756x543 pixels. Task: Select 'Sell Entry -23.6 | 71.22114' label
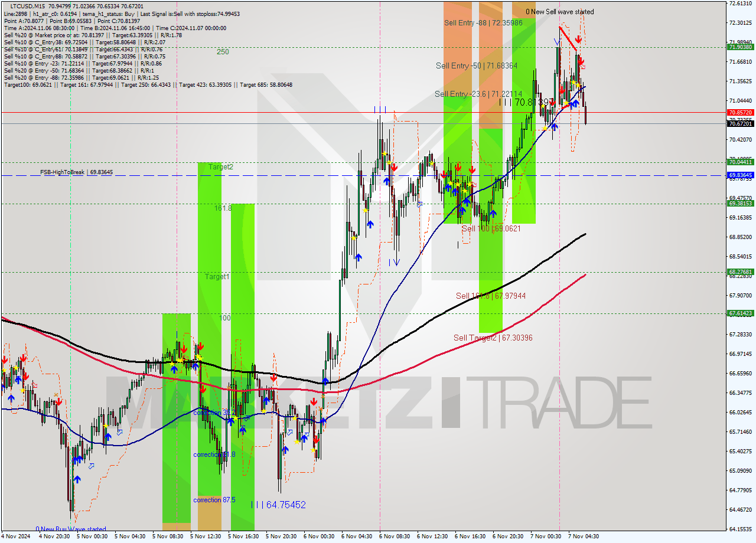[x=478, y=94]
